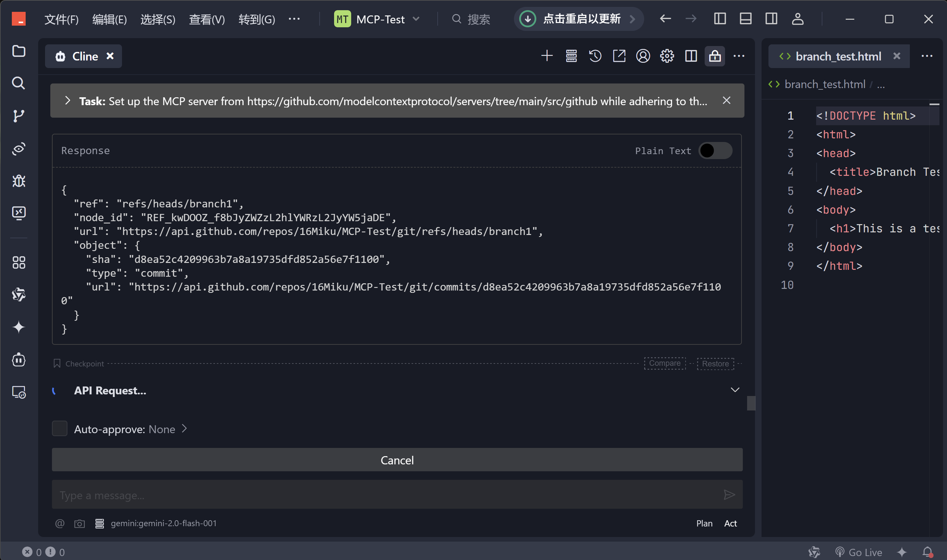Image resolution: width=947 pixels, height=560 pixels.
Task: Select the branch_test.html editor tab
Action: click(838, 56)
